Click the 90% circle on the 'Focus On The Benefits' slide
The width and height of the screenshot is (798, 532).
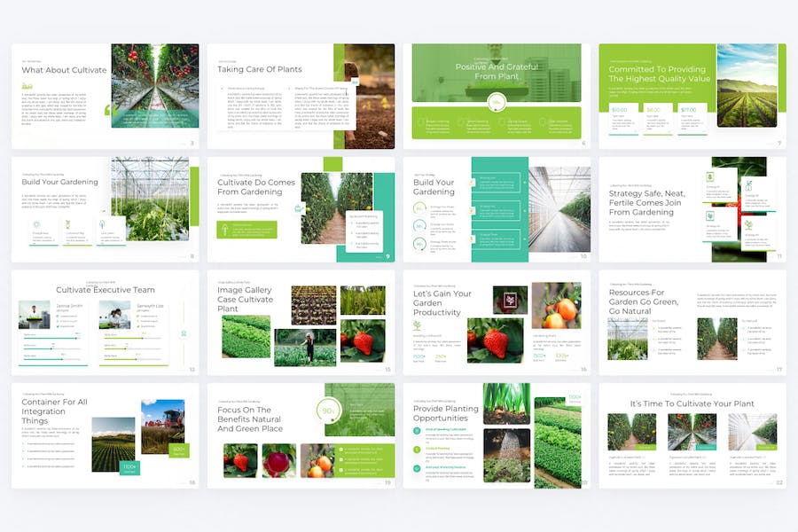[x=328, y=411]
